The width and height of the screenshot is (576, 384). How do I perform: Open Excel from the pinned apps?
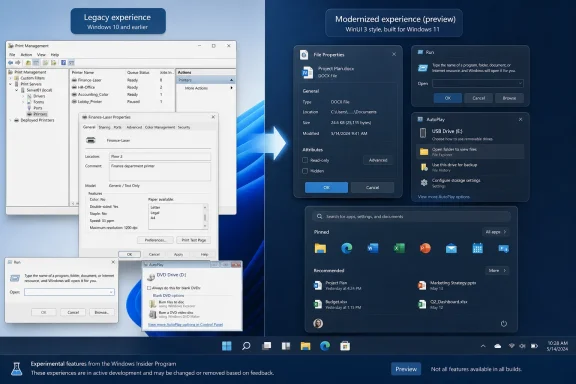coord(399,248)
